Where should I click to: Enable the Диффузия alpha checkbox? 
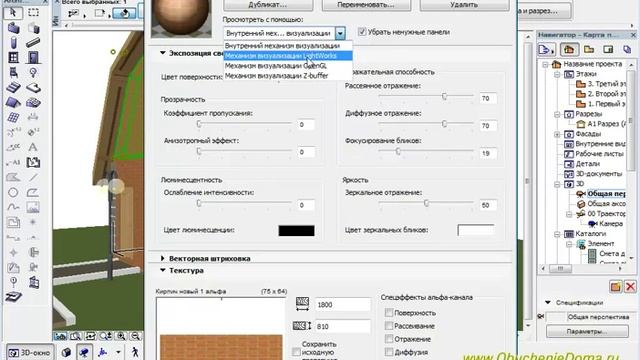[389, 352]
